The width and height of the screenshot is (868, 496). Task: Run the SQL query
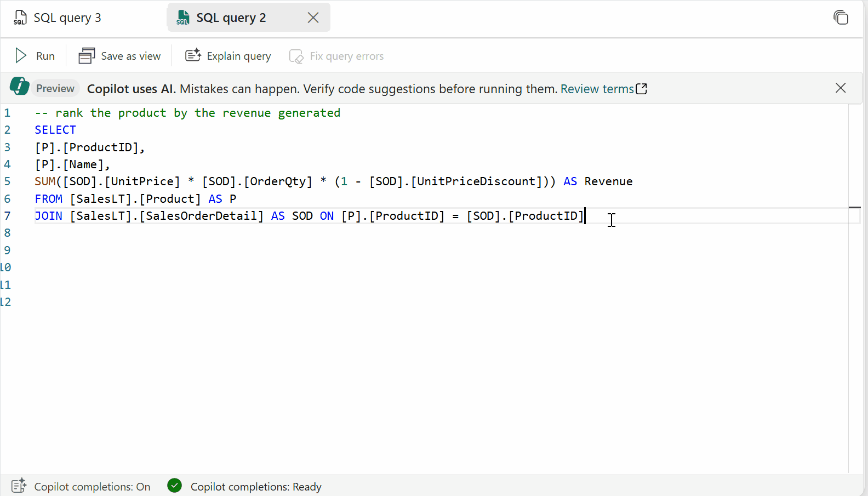(x=35, y=56)
